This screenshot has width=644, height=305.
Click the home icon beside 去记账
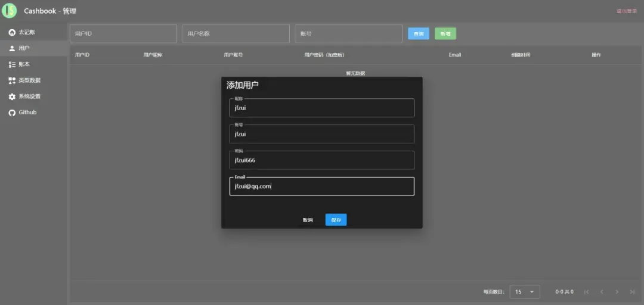click(x=12, y=32)
